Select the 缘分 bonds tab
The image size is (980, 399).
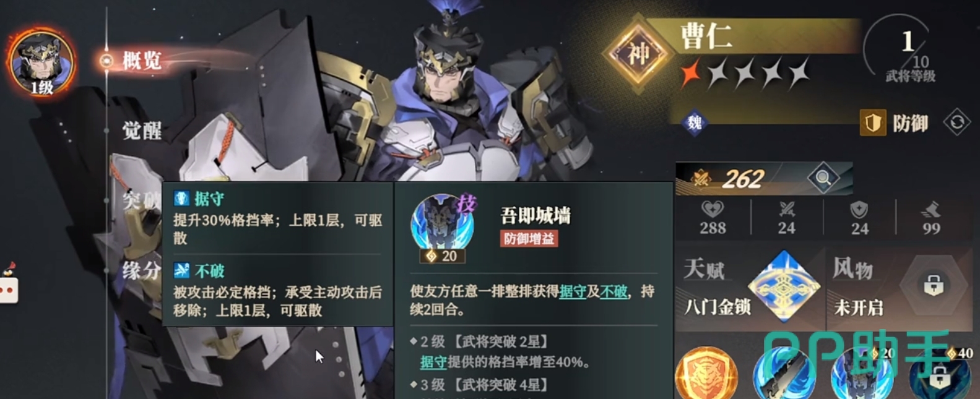coord(142,270)
